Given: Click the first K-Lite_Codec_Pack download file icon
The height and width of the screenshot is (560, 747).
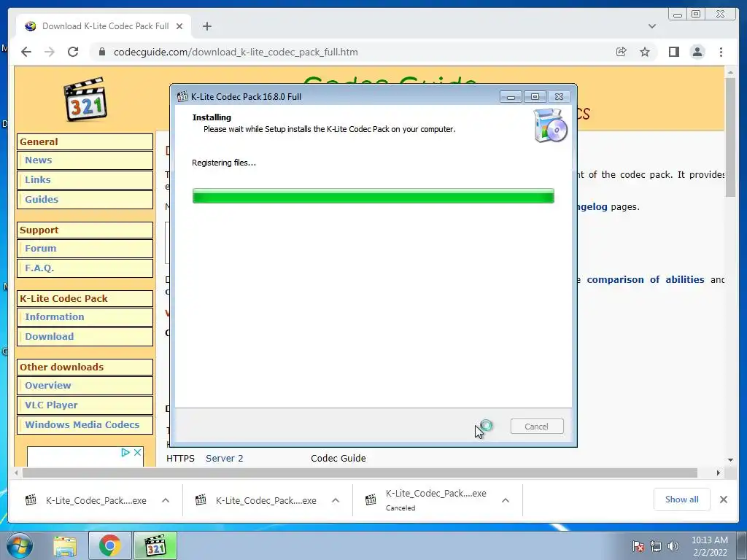Looking at the screenshot, I should click(x=31, y=500).
